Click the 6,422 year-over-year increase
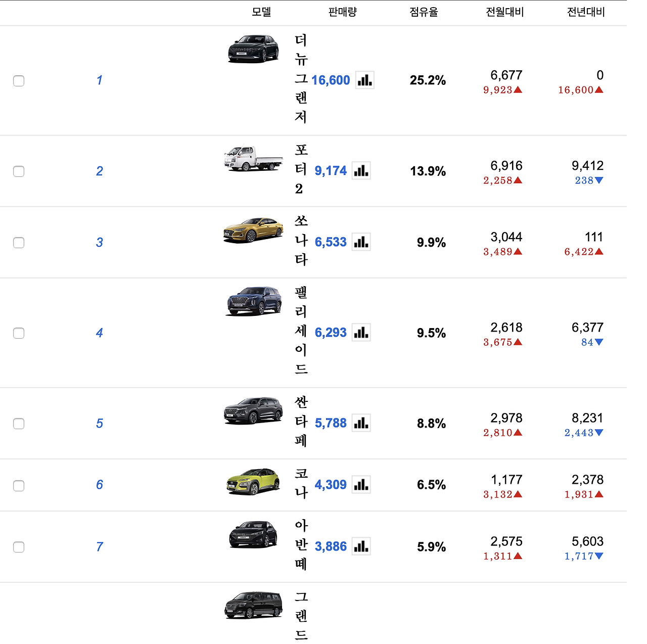This screenshot has height=644, width=647. 584,252
